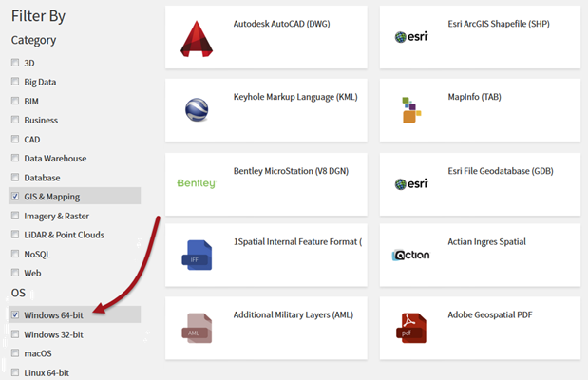
Task: Check the Data Warehouse checkbox
Action: pos(15,158)
